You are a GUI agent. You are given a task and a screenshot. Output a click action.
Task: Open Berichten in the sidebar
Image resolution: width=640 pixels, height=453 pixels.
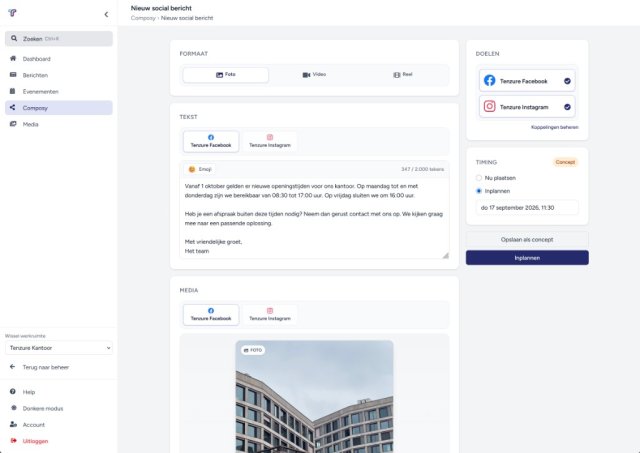coord(59,75)
